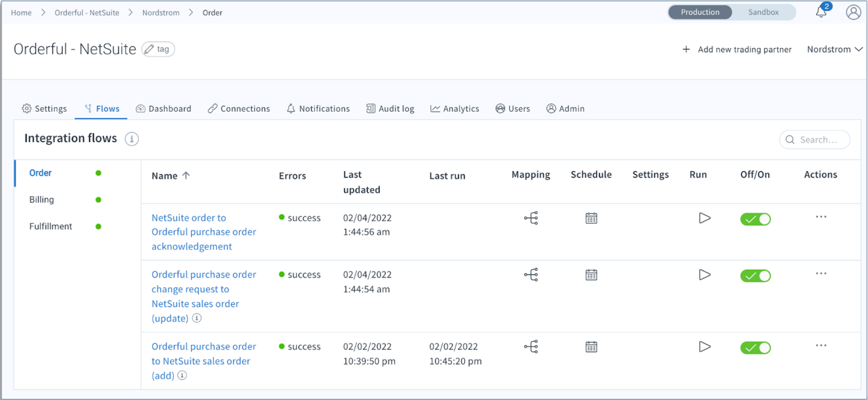Open actions menu for change request flow
Screen dimensions: 868x400
[x=821, y=274]
